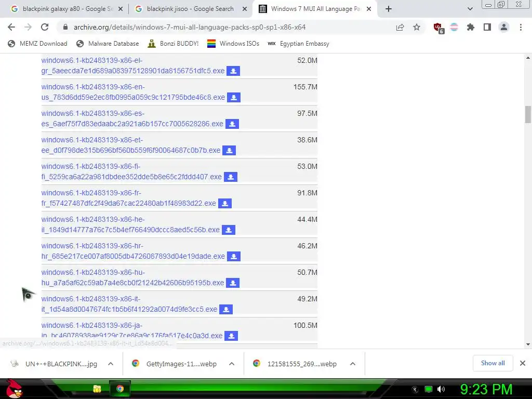Go back to previous page
The width and height of the screenshot is (532, 399).
click(x=11, y=27)
